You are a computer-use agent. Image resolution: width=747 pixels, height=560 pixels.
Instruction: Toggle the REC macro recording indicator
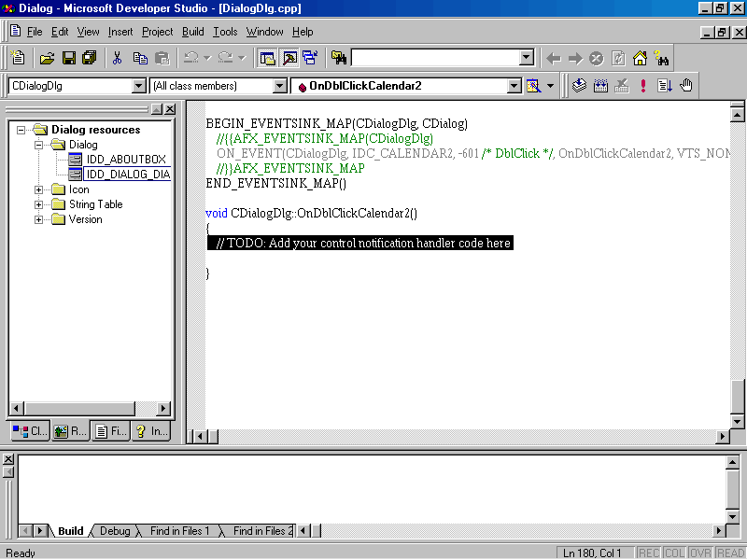click(x=648, y=553)
